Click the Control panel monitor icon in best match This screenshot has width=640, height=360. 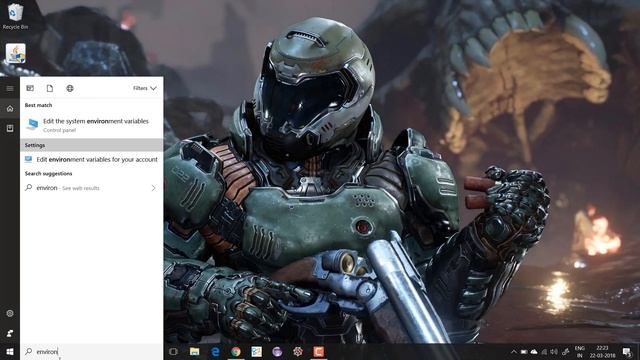tap(32, 124)
